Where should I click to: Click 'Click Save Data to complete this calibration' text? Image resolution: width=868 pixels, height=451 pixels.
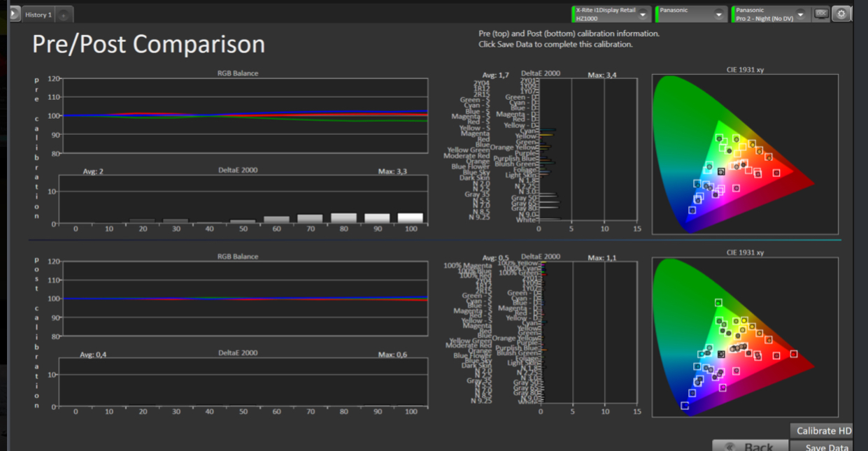tap(555, 44)
